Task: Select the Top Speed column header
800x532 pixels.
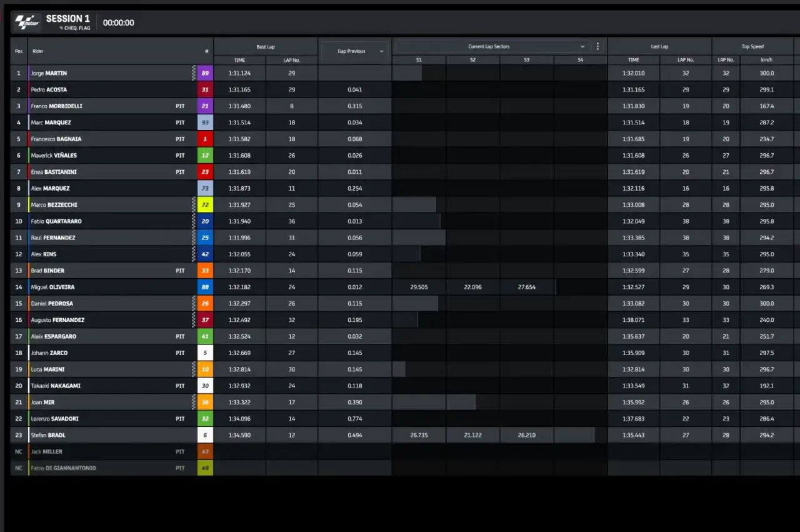Action: [752, 47]
